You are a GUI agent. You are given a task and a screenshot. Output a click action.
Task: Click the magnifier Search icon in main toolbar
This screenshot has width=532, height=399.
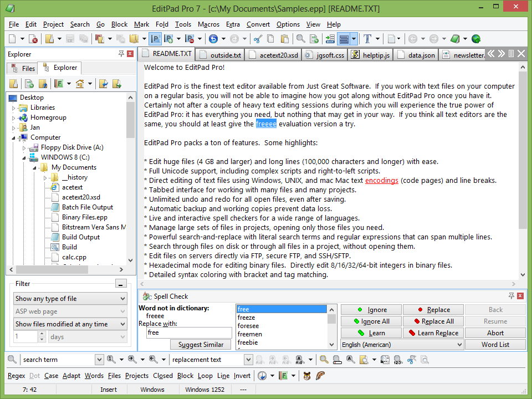pos(300,39)
